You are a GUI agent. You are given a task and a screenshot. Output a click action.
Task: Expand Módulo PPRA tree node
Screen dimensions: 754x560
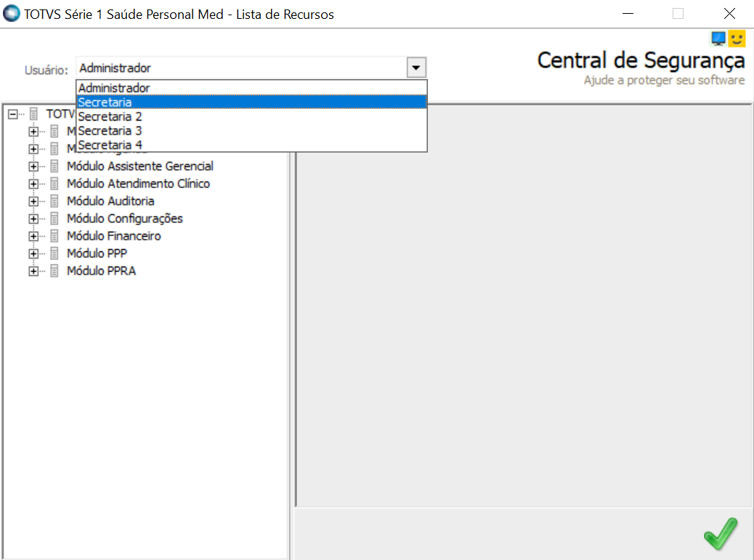click(x=33, y=271)
